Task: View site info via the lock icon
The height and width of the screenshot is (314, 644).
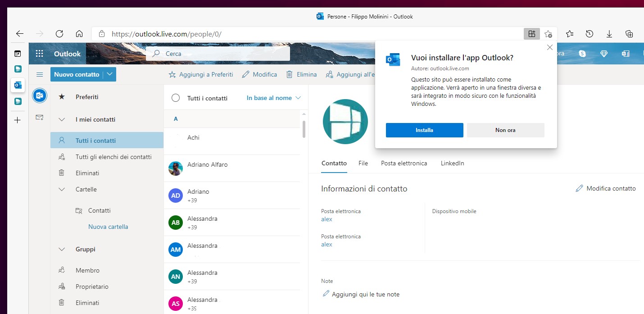Action: pos(102,34)
